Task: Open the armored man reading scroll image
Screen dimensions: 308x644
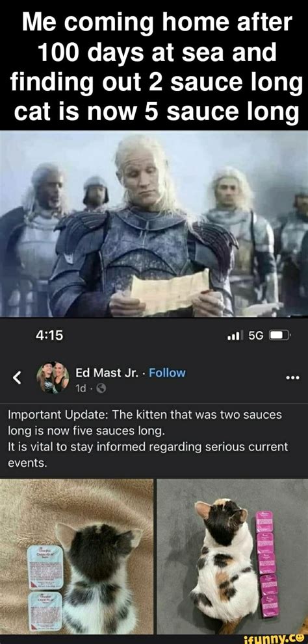Action: 154,224
